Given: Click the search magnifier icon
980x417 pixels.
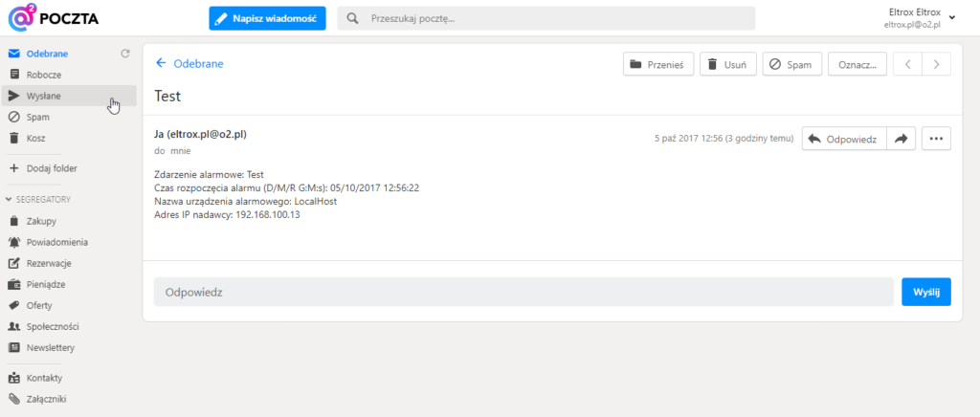Looking at the screenshot, I should coord(353,18).
